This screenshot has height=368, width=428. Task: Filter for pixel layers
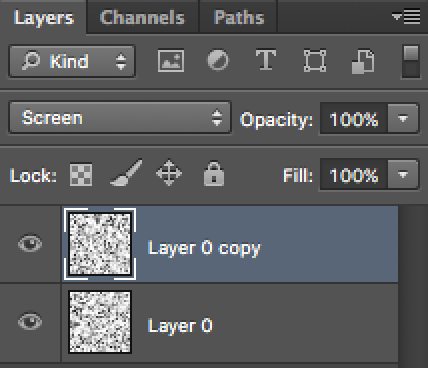(171, 61)
